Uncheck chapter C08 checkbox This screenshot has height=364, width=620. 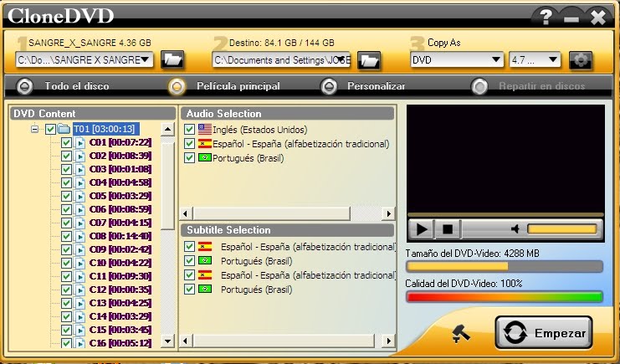pyautogui.click(x=66, y=237)
